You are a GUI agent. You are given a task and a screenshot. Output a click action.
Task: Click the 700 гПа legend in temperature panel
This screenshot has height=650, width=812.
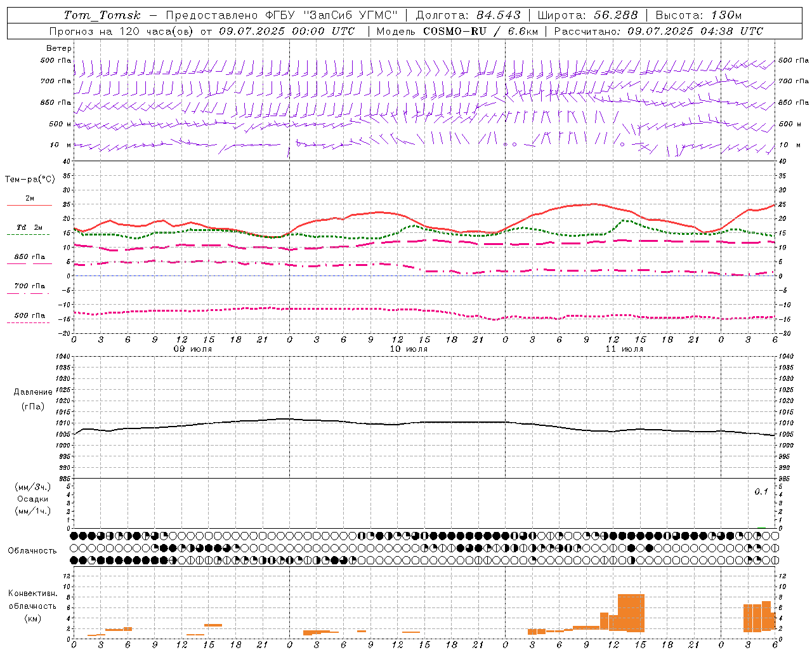[30, 286]
